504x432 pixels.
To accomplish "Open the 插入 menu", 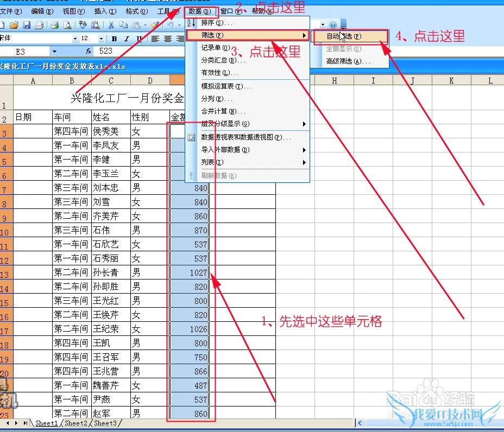I will coord(105,11).
